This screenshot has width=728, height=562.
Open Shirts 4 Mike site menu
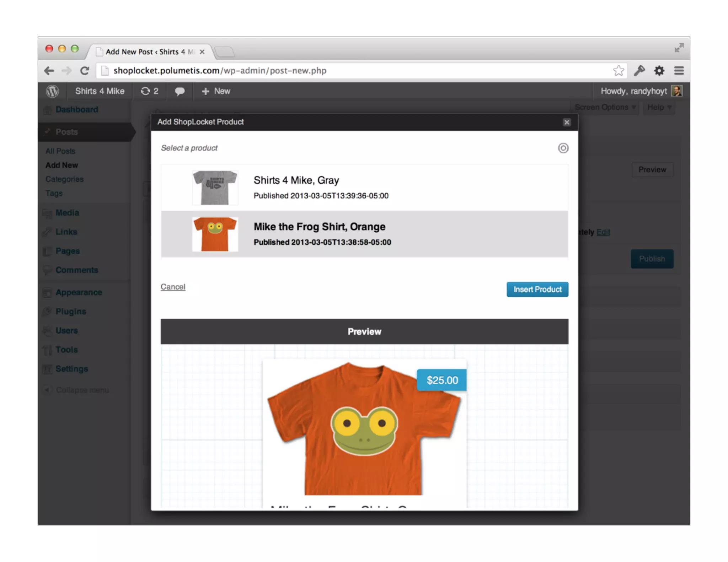pos(100,91)
